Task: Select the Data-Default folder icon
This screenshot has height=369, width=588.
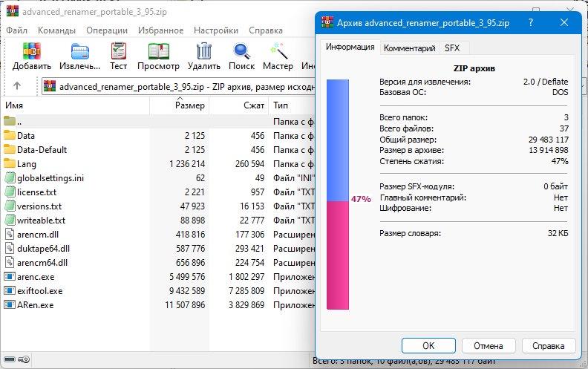Action: [10, 149]
